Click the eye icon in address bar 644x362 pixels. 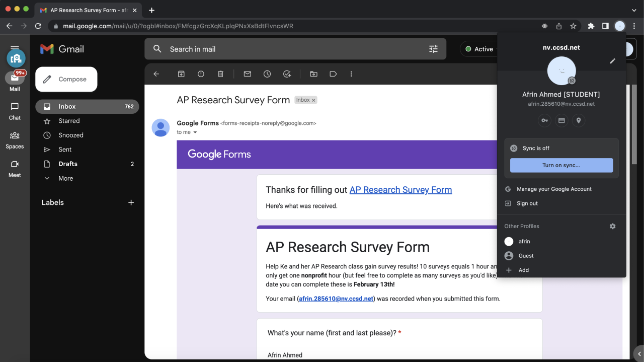544,26
